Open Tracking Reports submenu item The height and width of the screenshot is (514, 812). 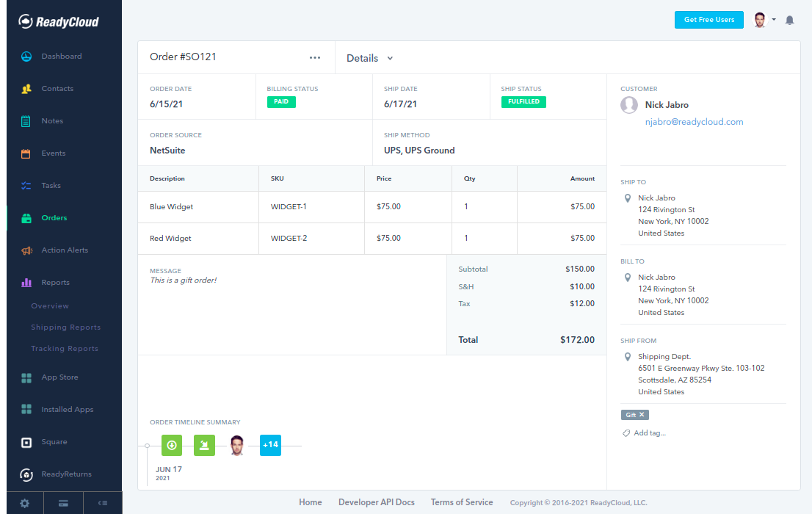(64, 348)
